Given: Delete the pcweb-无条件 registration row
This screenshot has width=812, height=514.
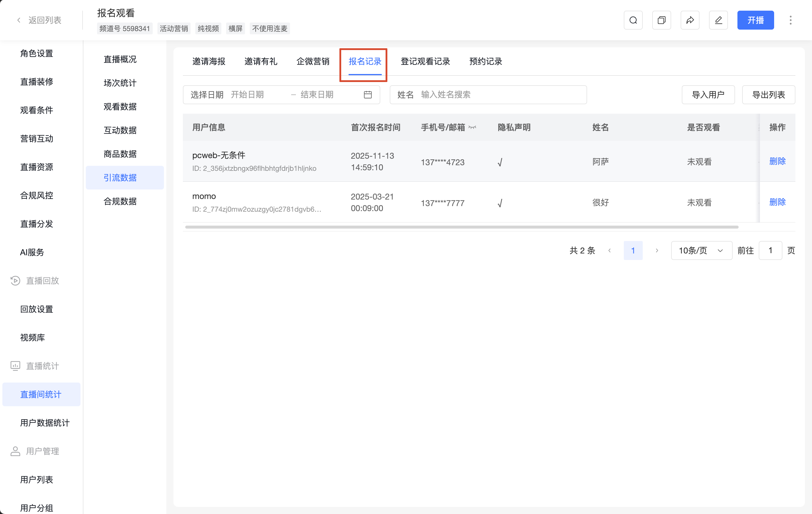Looking at the screenshot, I should (777, 161).
